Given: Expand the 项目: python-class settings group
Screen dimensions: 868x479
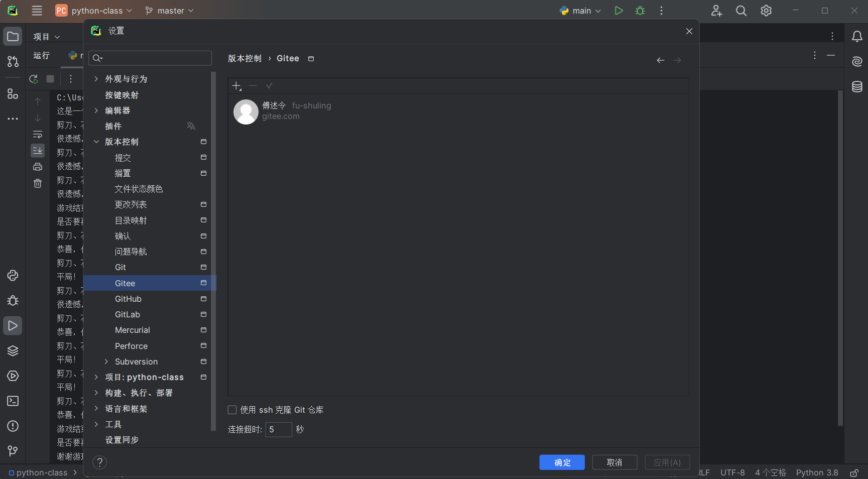Looking at the screenshot, I should (96, 377).
